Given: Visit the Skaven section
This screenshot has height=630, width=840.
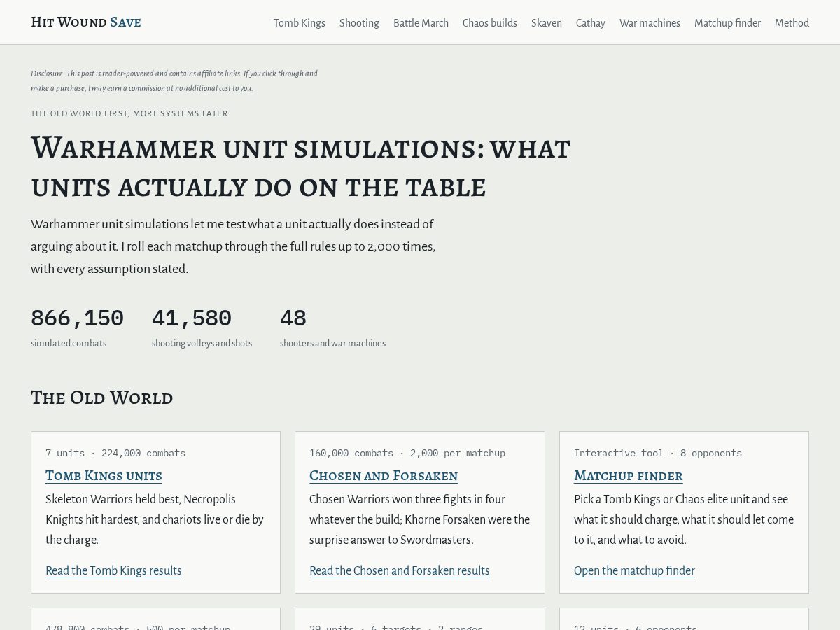Looking at the screenshot, I should click(547, 23).
